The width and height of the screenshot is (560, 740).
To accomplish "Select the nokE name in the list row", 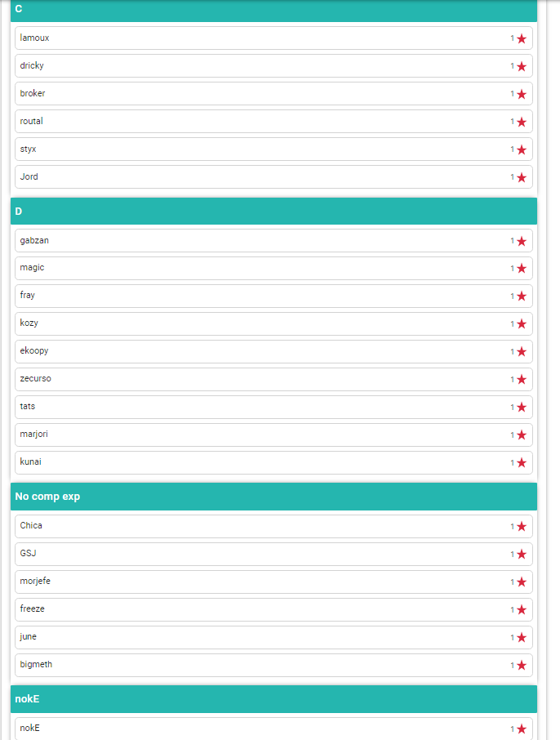I will pos(29,729).
